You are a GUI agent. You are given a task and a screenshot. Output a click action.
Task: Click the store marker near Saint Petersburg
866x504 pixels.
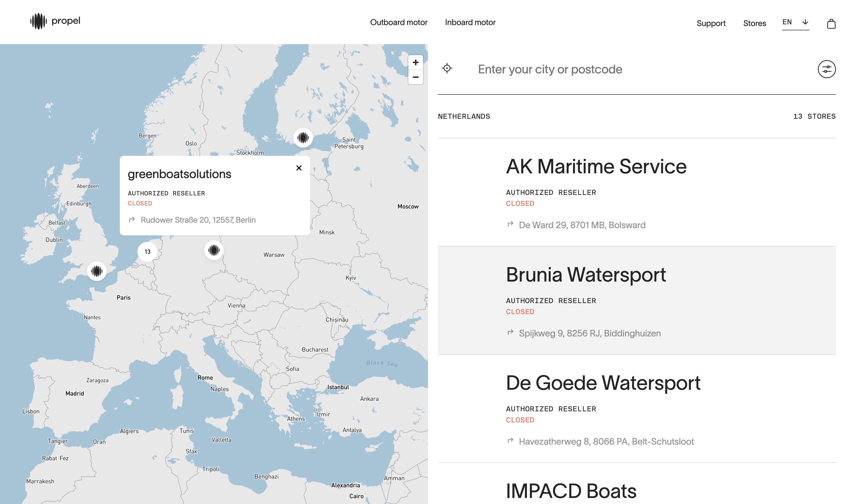pos(303,138)
